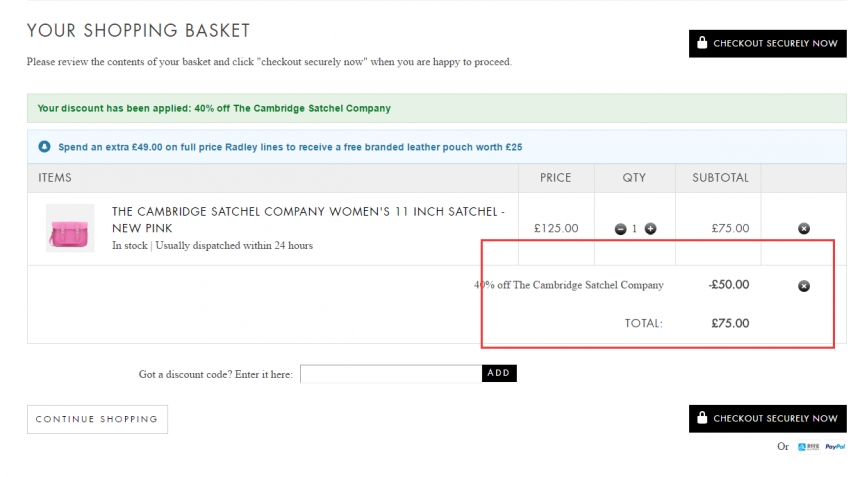Image resolution: width=860 pixels, height=477 pixels.
Task: Open the Cambridge Satchel 11 Inch product link
Action: click(308, 220)
